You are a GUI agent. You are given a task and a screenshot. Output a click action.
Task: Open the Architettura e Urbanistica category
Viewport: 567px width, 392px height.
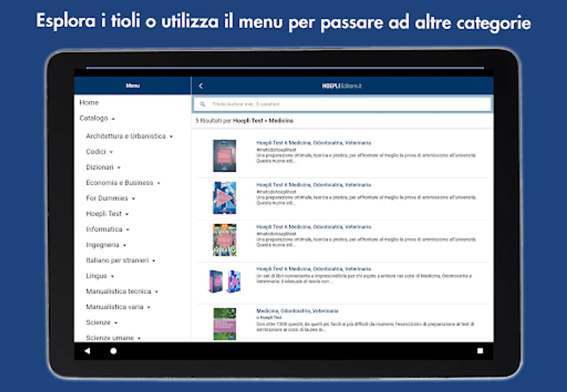tap(126, 136)
